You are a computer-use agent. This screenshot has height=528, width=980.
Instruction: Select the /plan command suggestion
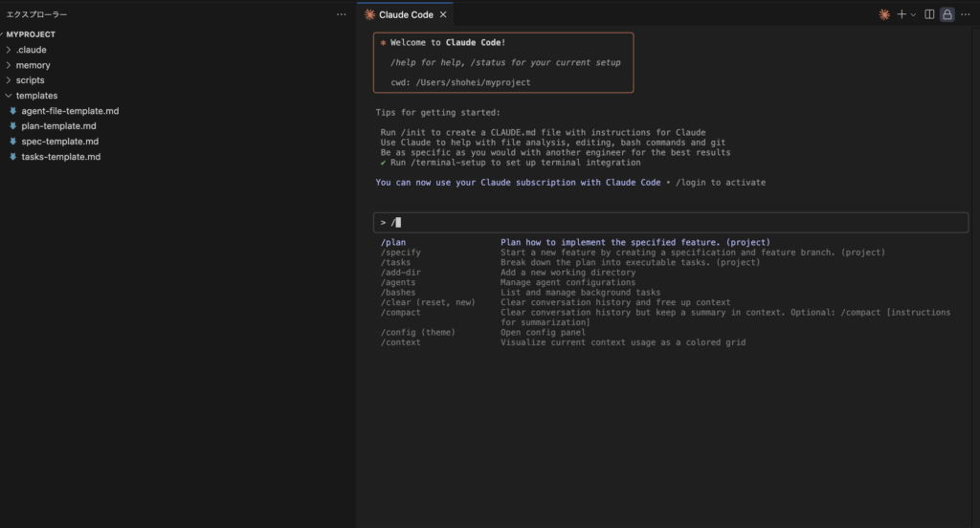[393, 242]
